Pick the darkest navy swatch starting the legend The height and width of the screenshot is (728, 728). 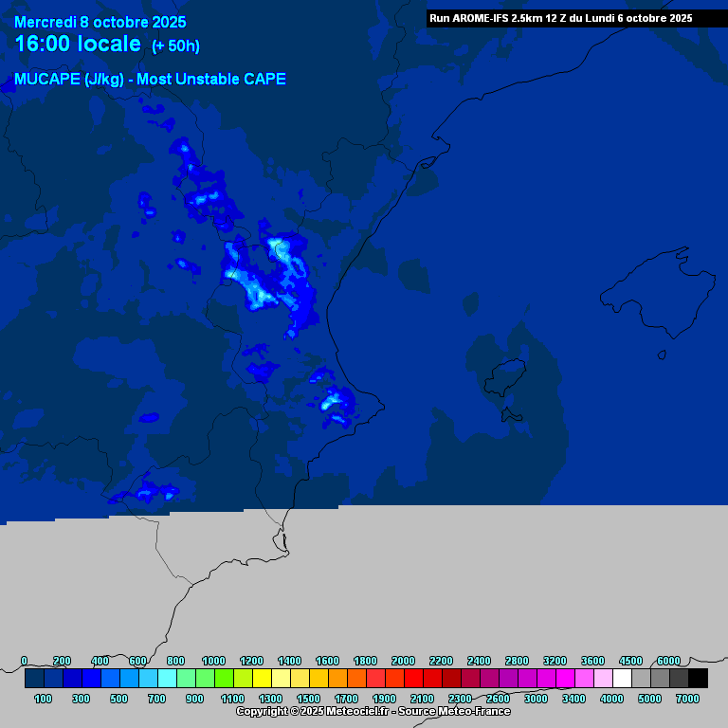coord(34,679)
